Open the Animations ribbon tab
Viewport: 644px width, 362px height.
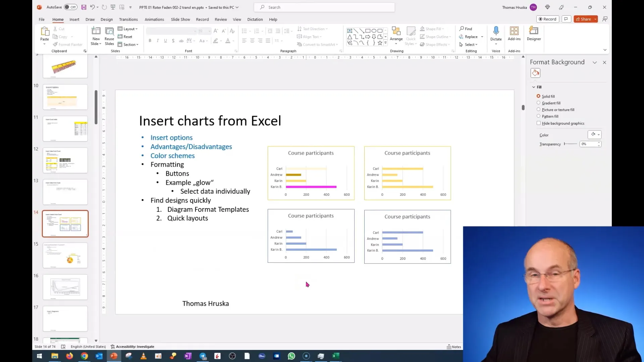(154, 19)
